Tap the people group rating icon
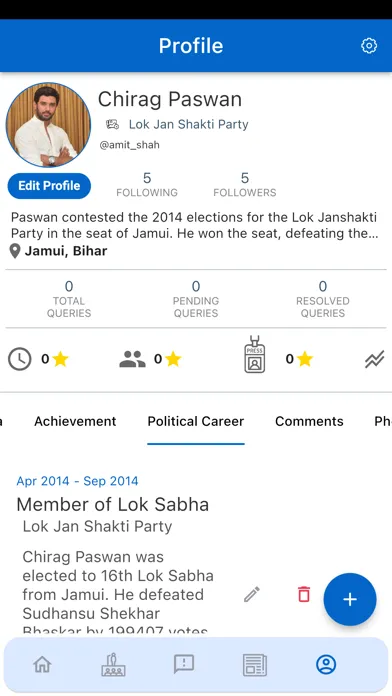The width and height of the screenshot is (392, 696). coord(132,359)
